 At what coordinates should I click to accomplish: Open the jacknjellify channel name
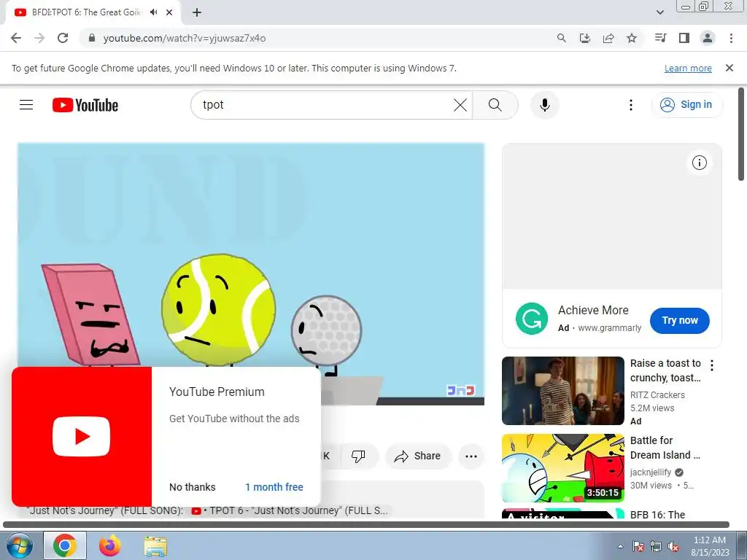(x=651, y=472)
